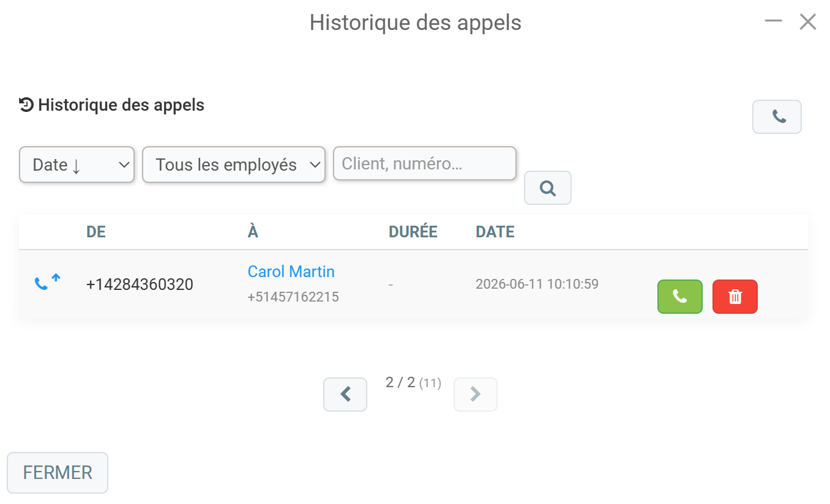The height and width of the screenshot is (504, 830).
Task: Open Carol Martin contact link
Action: coord(291,272)
